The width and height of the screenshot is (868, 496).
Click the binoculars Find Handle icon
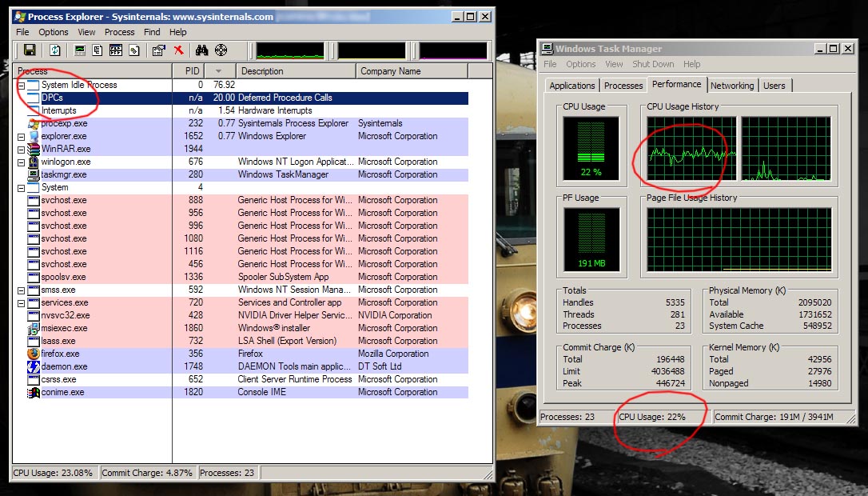coord(201,50)
